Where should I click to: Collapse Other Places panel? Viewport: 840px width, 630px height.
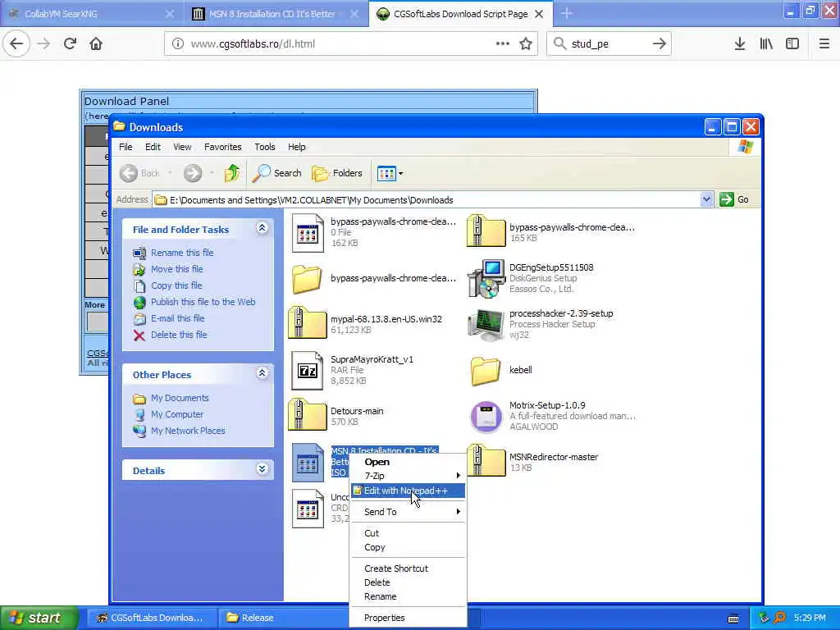click(262, 373)
